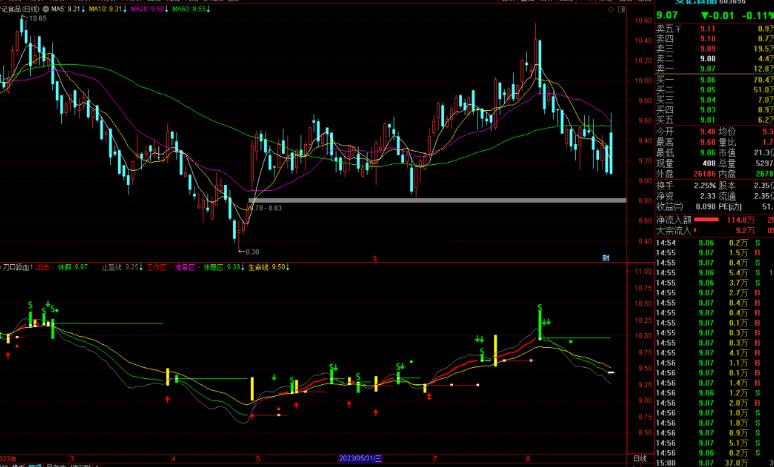
Task: Click the small circle icon at chart's top-right
Action: click(x=611, y=9)
